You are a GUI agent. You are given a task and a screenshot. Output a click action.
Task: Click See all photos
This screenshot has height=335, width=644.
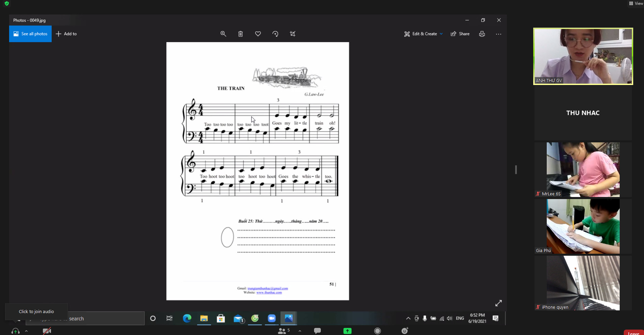click(30, 34)
